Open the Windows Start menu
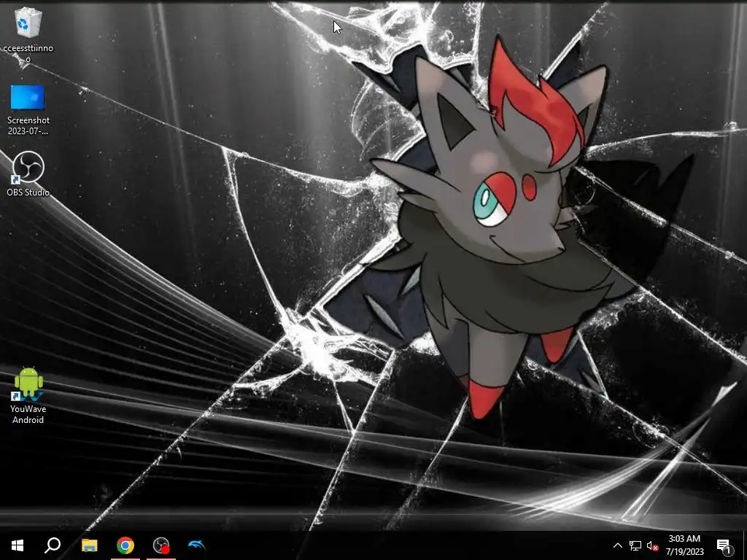The height and width of the screenshot is (560, 747). [x=18, y=545]
